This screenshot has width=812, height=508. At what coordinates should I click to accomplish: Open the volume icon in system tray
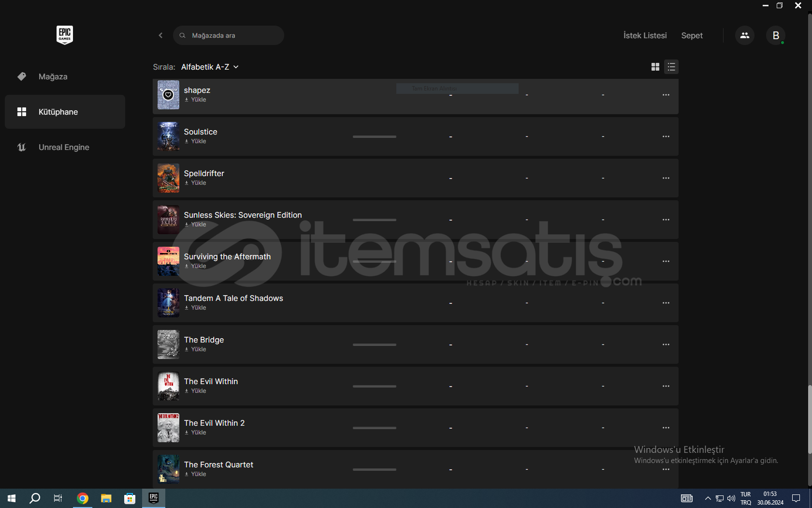point(731,498)
